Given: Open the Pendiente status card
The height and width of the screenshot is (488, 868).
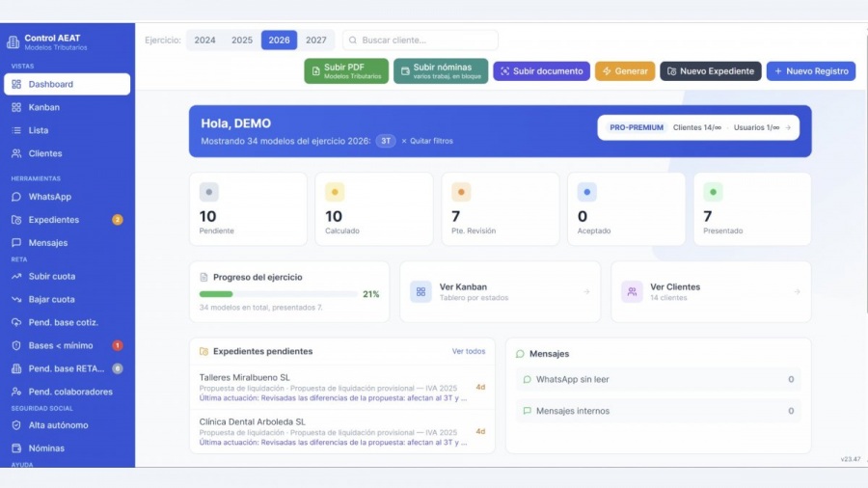Looking at the screenshot, I should pyautogui.click(x=248, y=209).
